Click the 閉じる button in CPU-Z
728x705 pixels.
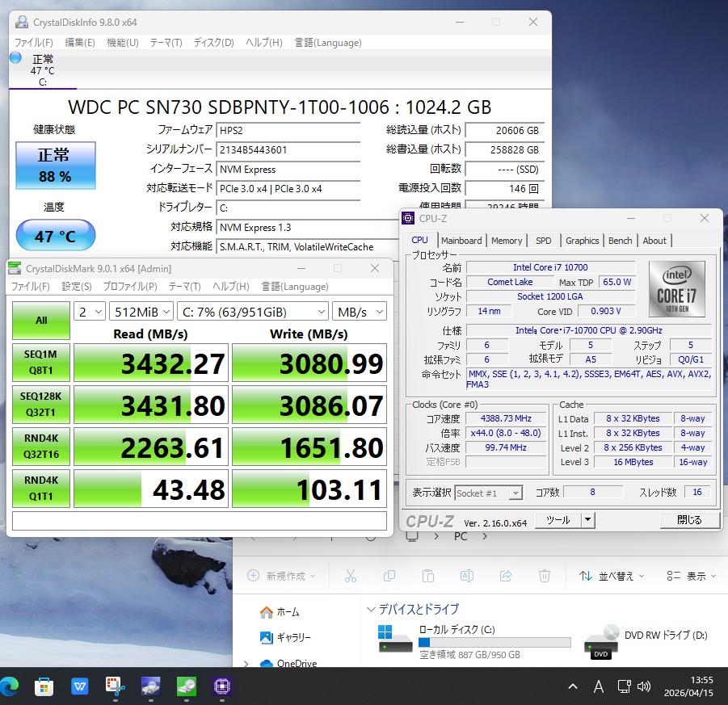click(688, 520)
